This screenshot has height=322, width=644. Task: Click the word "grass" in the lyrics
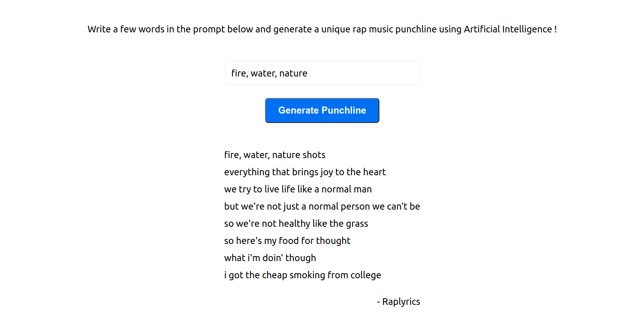[x=357, y=224]
